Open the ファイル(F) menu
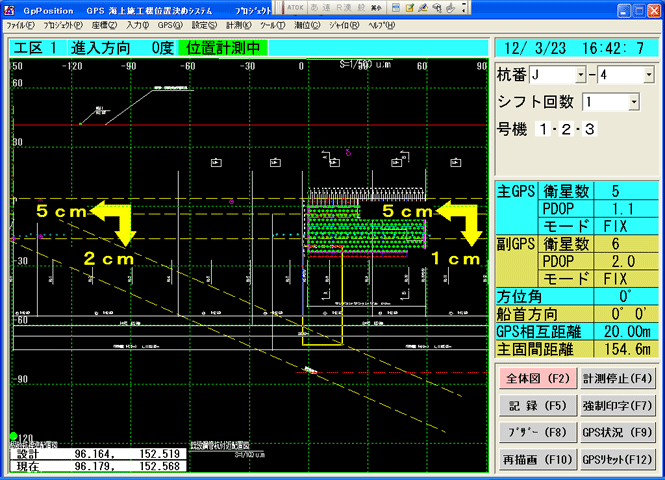 20,23
